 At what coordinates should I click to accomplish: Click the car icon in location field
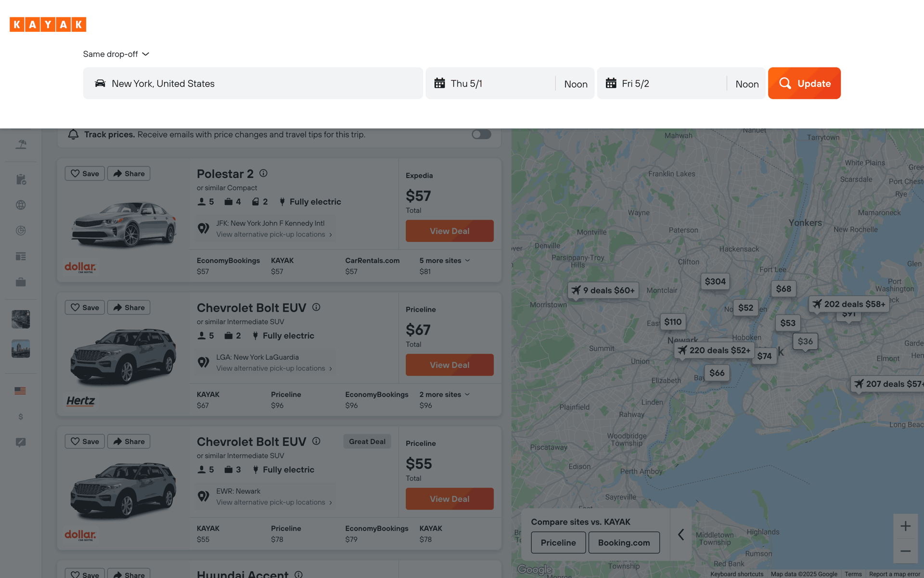(100, 83)
